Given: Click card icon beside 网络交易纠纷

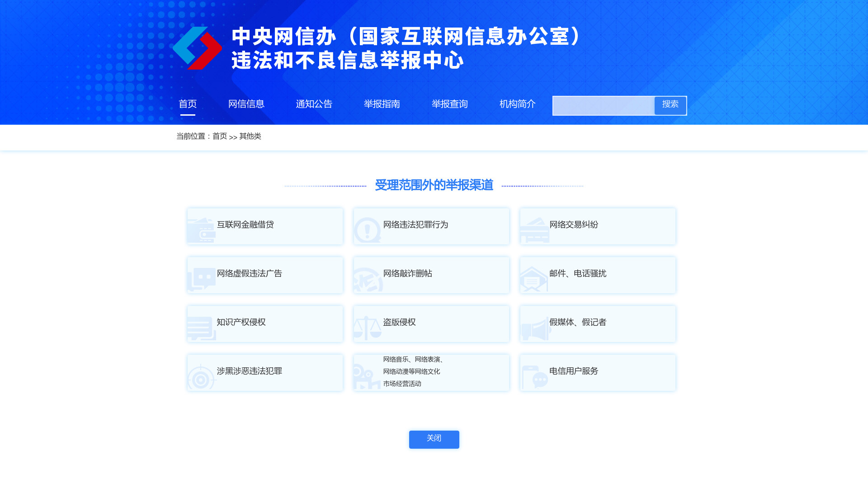Looking at the screenshot, I should click(534, 230).
